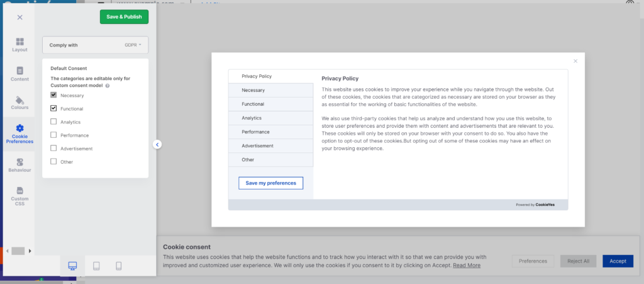Viewport: 644px width, 284px height.
Task: Open the Behaviour toggle section
Action: pos(19,165)
